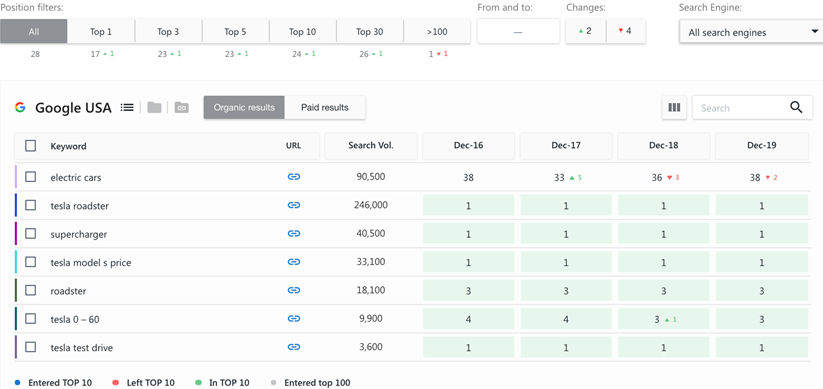This screenshot has width=823, height=389.
Task: Check the electric cars row
Action: (30, 177)
